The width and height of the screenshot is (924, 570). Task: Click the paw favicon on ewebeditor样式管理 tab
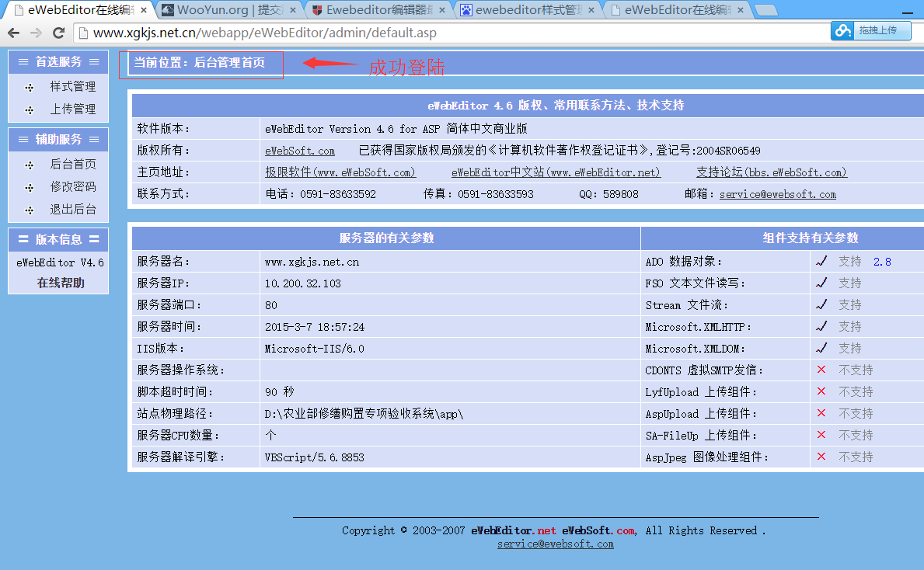pos(466,10)
